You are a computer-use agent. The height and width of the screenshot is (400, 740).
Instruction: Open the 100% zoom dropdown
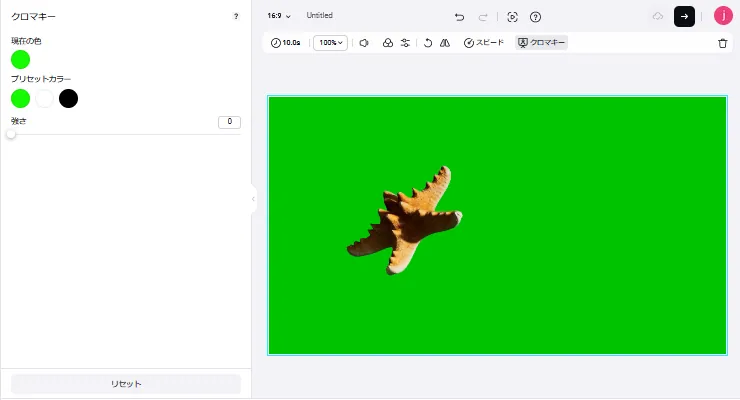(330, 43)
